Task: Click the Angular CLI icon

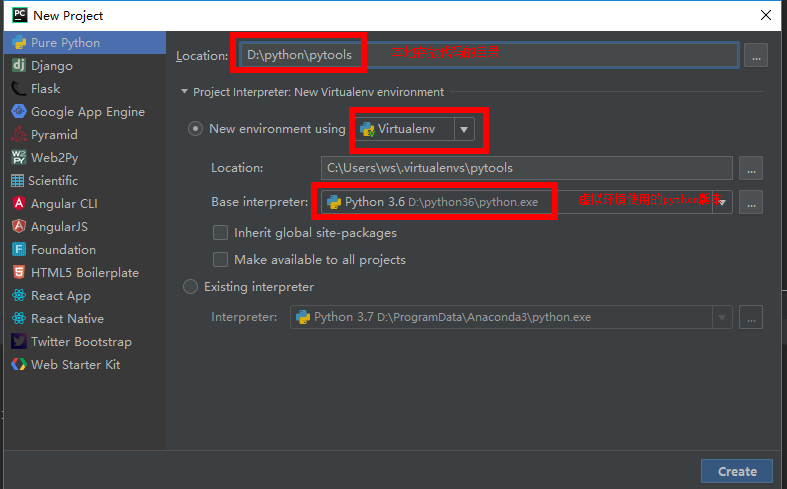Action: pyautogui.click(x=19, y=203)
